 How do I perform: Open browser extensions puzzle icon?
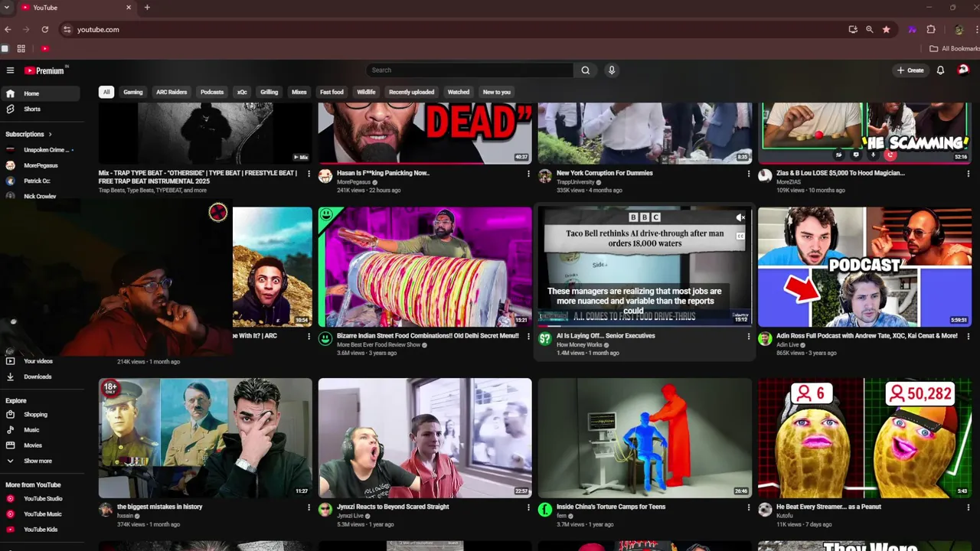(x=931, y=29)
